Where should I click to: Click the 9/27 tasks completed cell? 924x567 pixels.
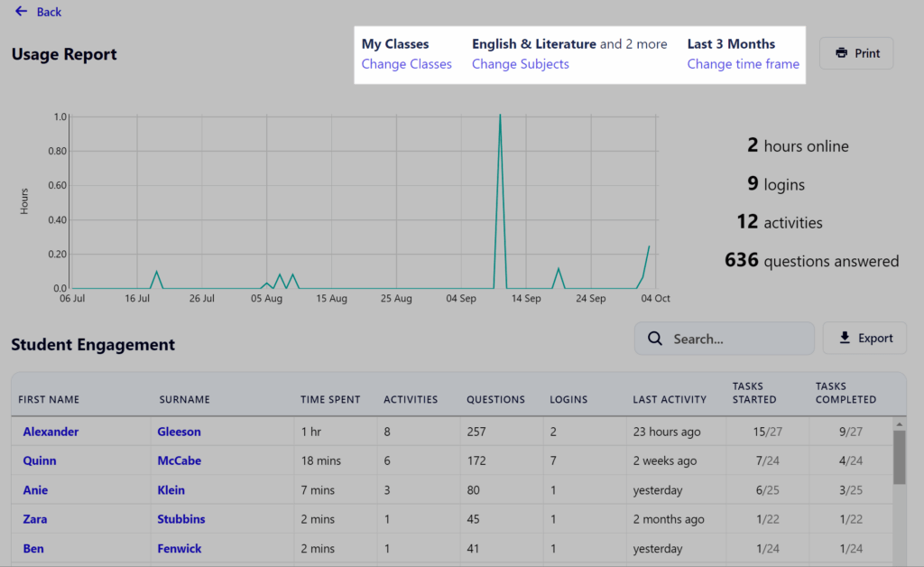pyautogui.click(x=850, y=432)
